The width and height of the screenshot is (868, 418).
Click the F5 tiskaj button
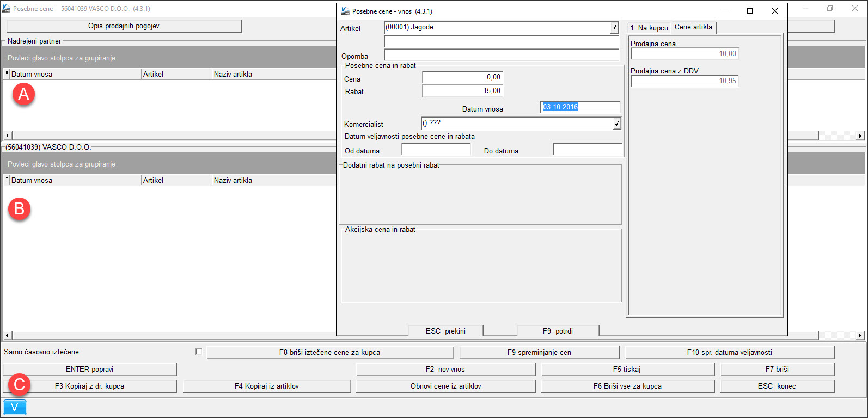coord(627,369)
